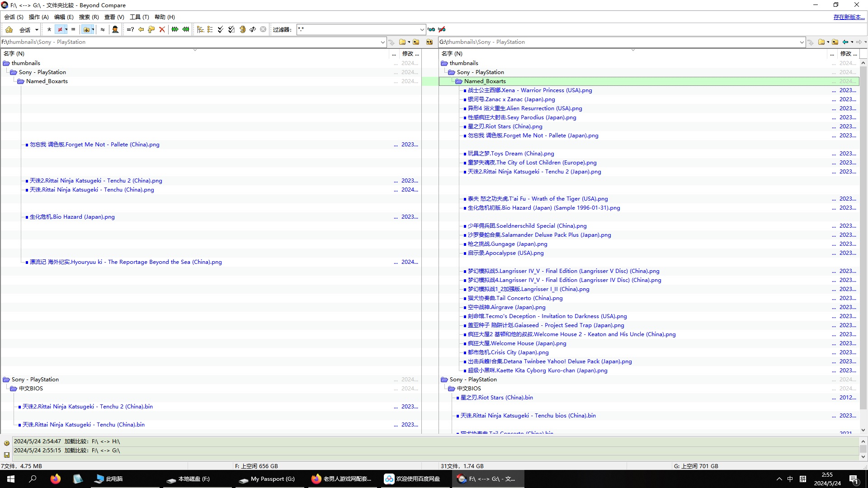
Task: Click left pane 修改 column header
Action: (x=410, y=54)
